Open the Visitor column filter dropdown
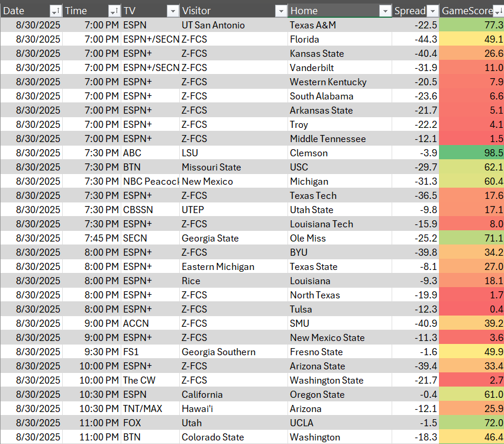Viewport: 504px width, 444px height. coord(281,11)
